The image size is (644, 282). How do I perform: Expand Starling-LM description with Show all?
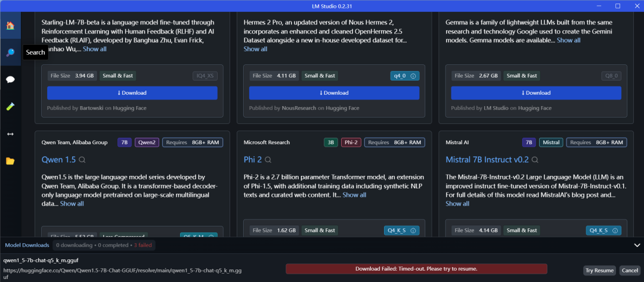94,49
